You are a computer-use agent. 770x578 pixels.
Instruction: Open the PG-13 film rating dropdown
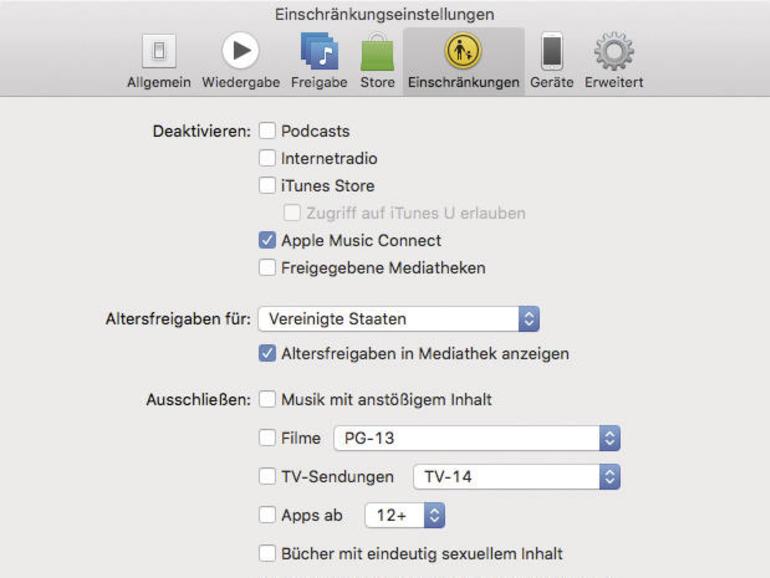(x=477, y=438)
